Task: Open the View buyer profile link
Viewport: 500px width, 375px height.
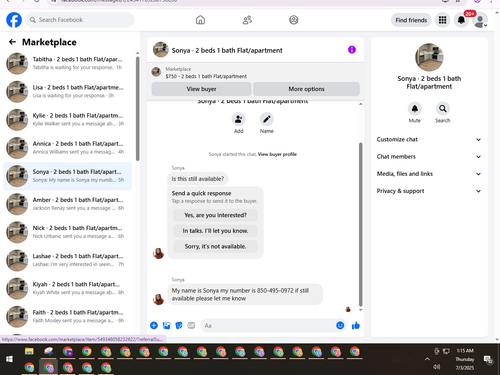Action: click(277, 154)
